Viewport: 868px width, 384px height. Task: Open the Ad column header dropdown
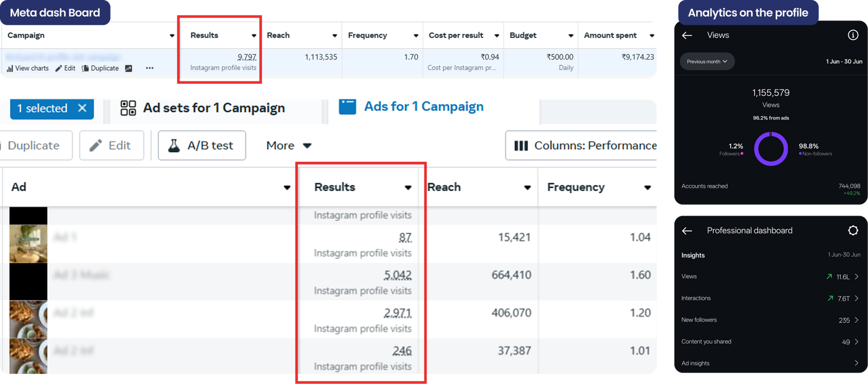point(287,188)
